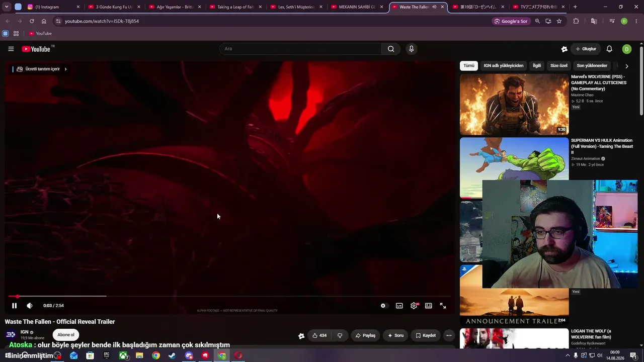Switch to the Instagram browser tab

(54, 7)
